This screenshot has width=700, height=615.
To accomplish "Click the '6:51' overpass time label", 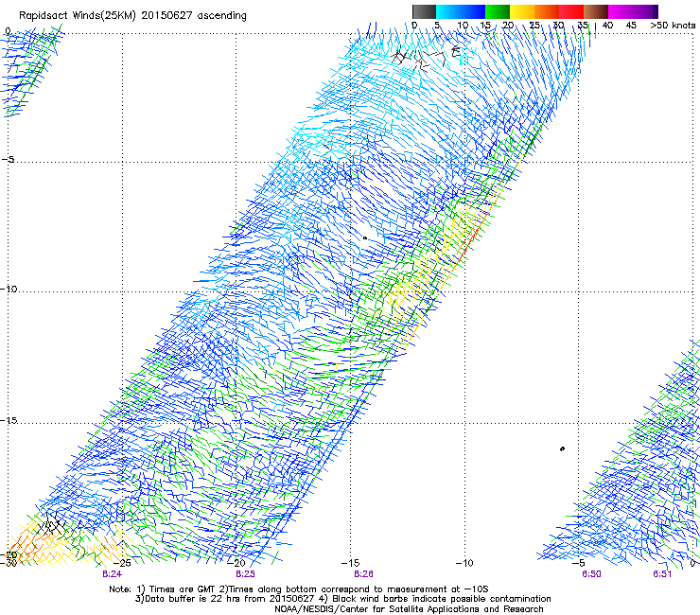I will point(662,574).
